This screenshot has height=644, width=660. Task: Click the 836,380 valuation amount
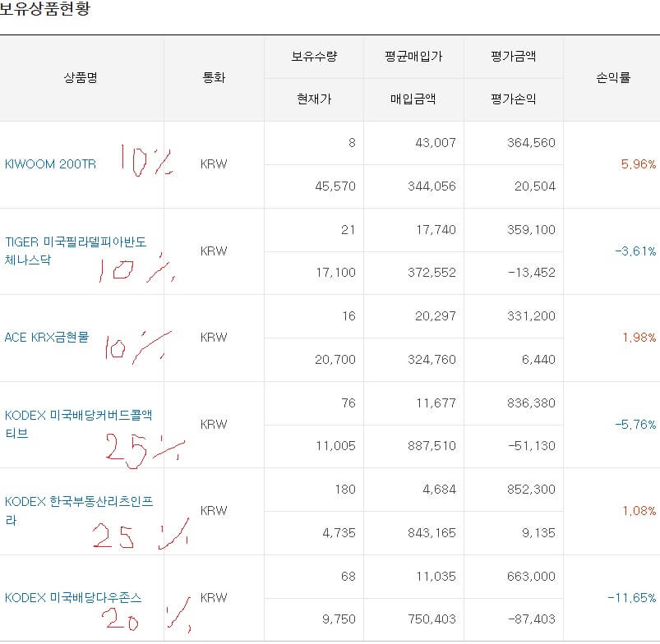point(531,403)
